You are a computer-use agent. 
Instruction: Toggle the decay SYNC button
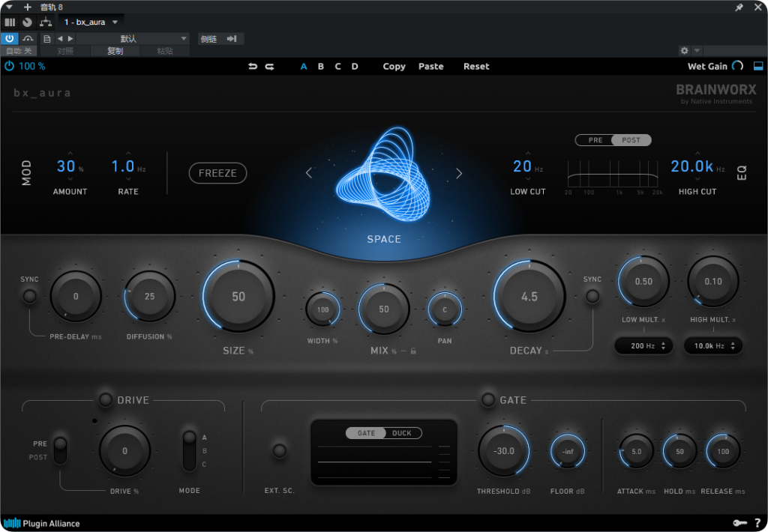tap(592, 296)
